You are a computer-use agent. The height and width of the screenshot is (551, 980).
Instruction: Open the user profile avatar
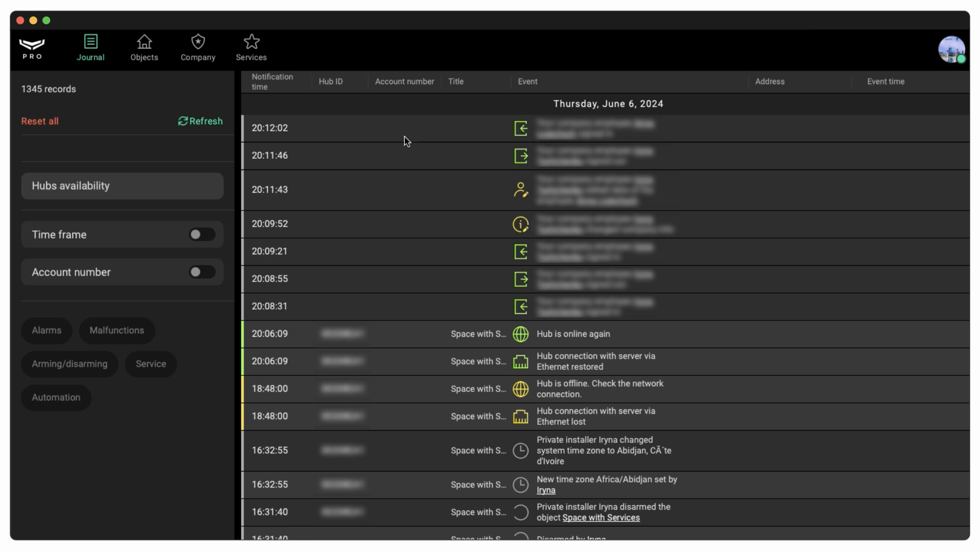click(951, 50)
